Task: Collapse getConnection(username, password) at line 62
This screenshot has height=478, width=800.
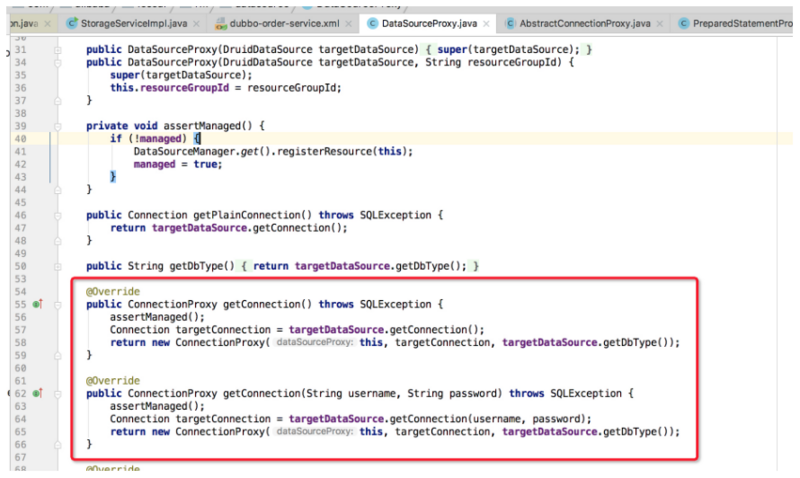Action: [x=58, y=394]
